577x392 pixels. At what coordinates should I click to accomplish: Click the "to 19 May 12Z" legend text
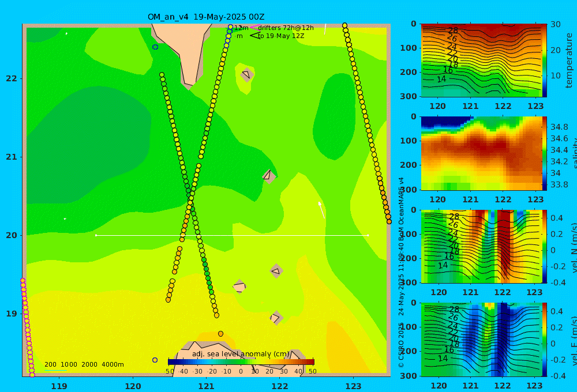[x=281, y=36]
